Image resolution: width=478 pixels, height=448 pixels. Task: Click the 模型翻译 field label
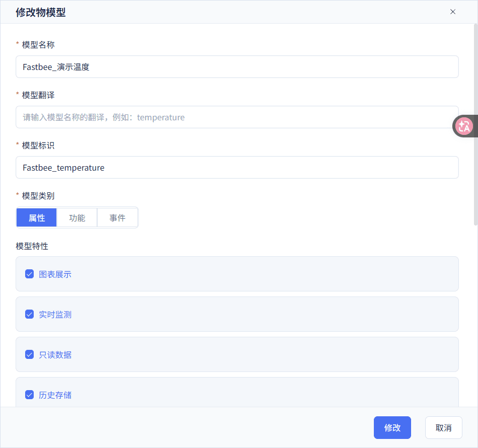click(38, 95)
